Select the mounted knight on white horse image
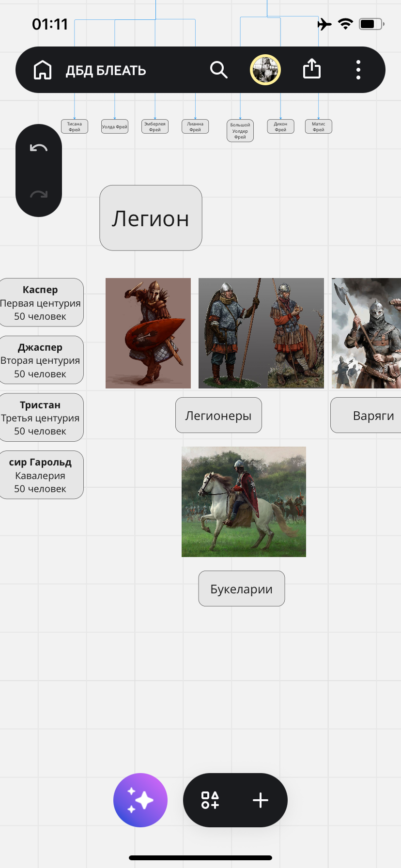This screenshot has height=868, width=401. 244,501
